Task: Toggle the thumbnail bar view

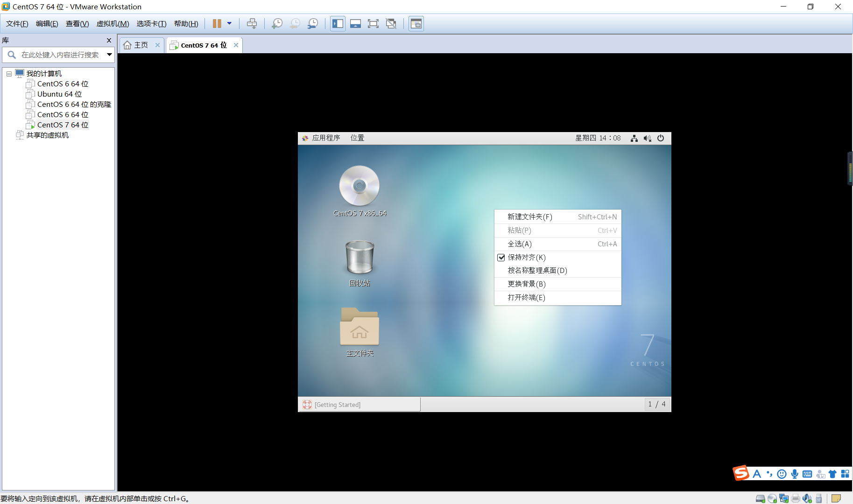Action: pyautogui.click(x=355, y=23)
